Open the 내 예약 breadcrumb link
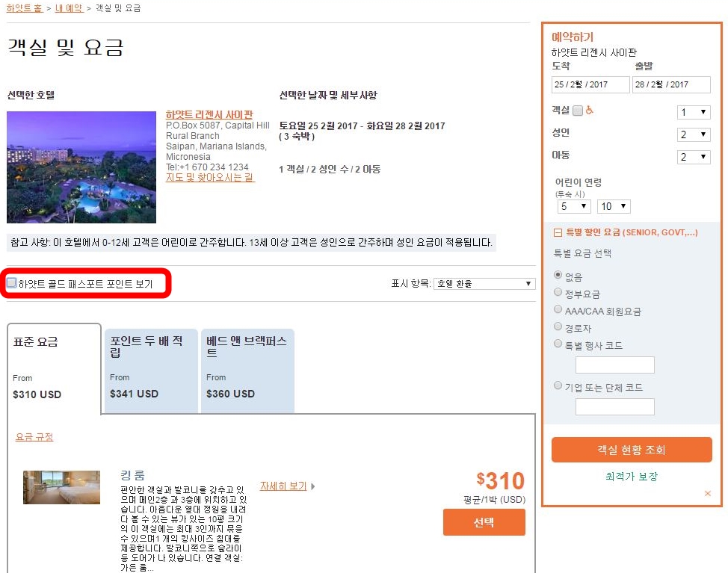The height and width of the screenshot is (573, 728). point(70,8)
